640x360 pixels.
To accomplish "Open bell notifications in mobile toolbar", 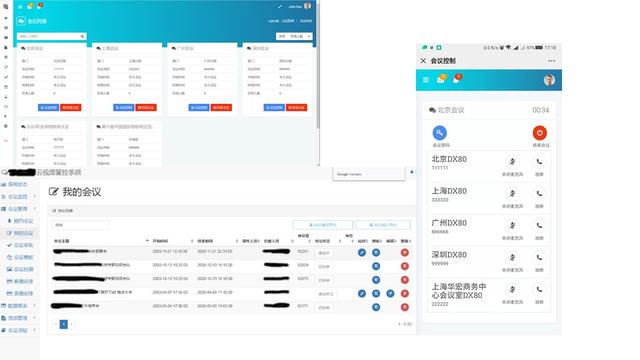I will (456, 79).
